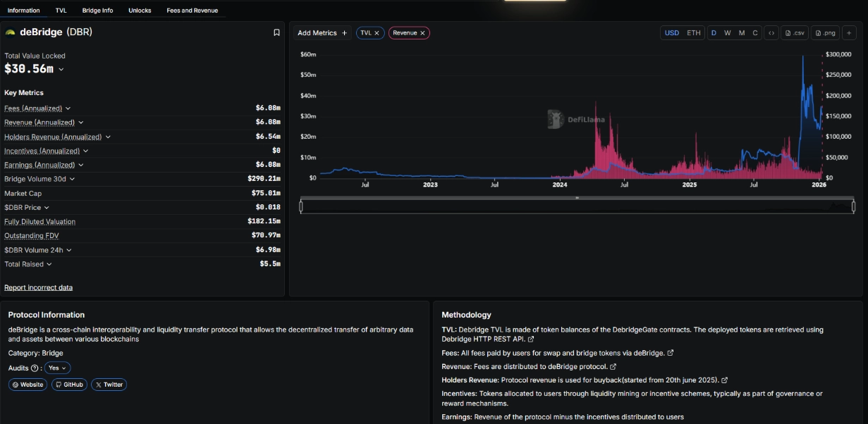Click the left handle of chart range slider

(301, 206)
